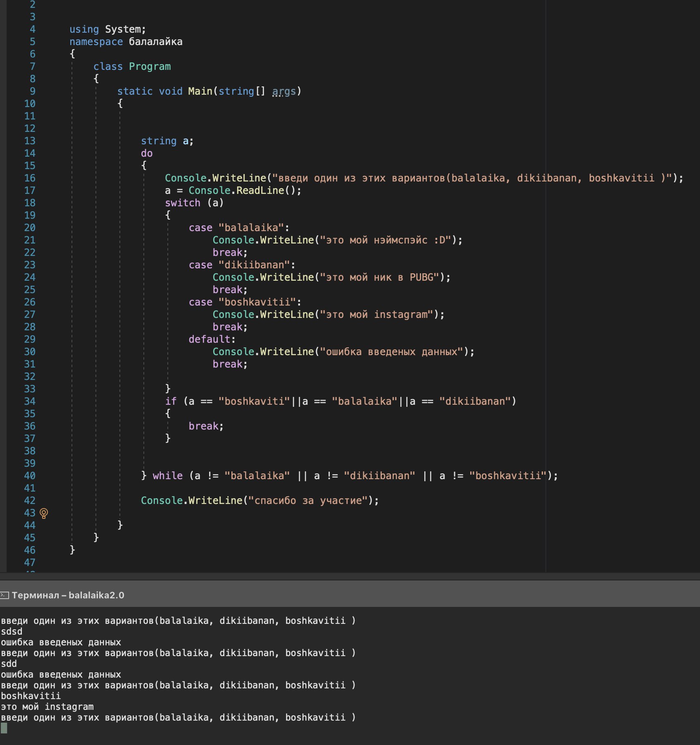Click the 'using' keyword on line 4

click(84, 29)
